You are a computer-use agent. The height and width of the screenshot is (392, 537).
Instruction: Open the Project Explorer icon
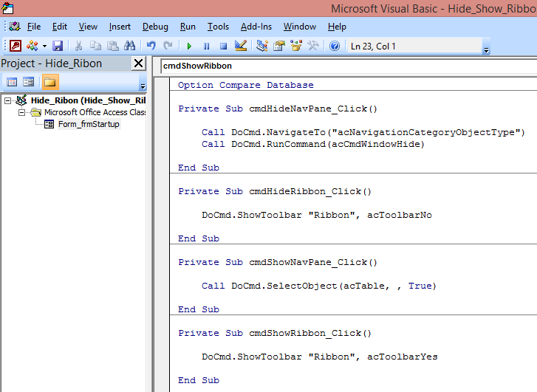[262, 46]
